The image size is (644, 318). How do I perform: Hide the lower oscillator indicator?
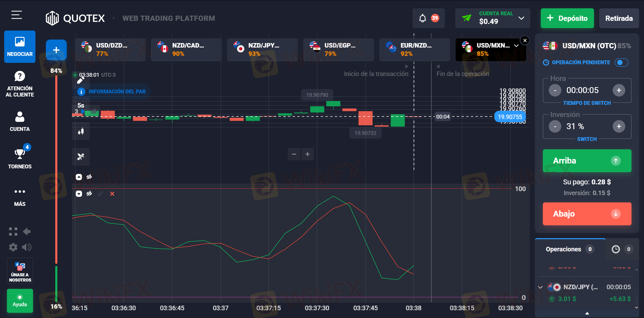click(x=89, y=194)
